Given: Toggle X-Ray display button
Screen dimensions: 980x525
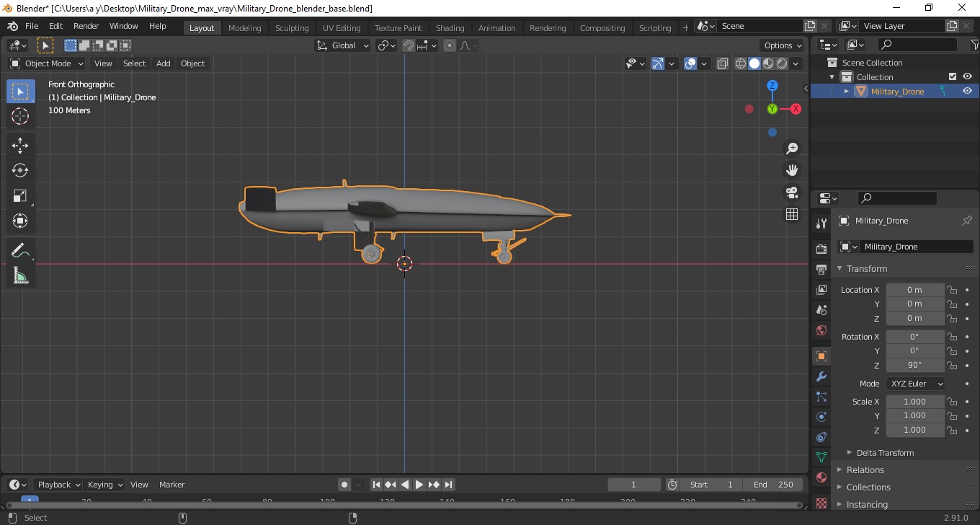Looking at the screenshot, I should tap(722, 63).
